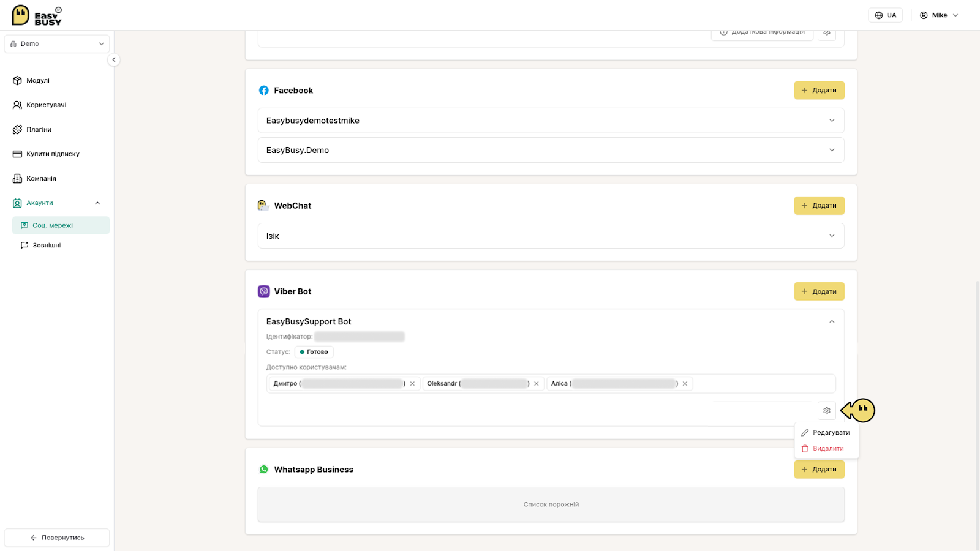Click the Зовнішні external icon
The width and height of the screenshot is (980, 551).
point(24,245)
